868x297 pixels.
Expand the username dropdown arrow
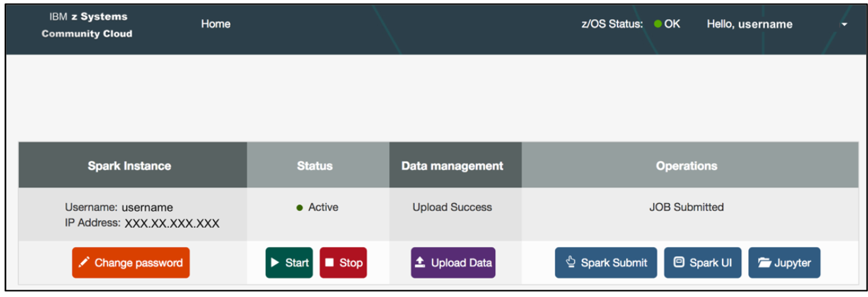[x=844, y=25]
